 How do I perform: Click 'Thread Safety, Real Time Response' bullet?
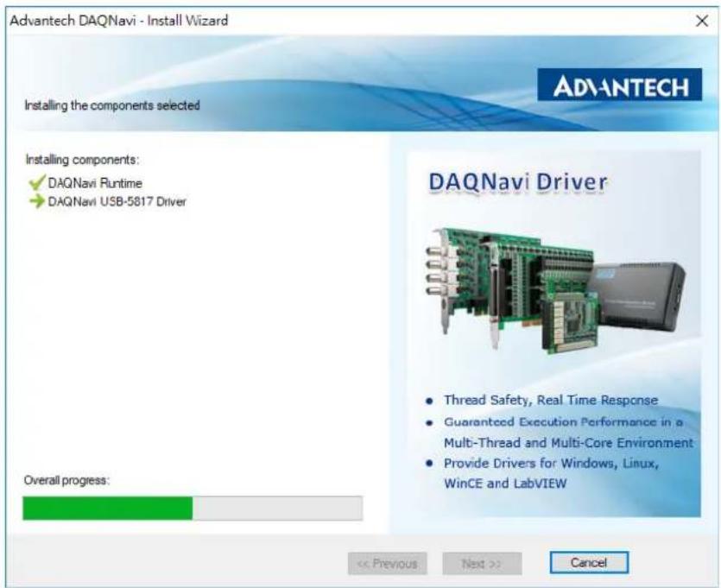coord(551,400)
